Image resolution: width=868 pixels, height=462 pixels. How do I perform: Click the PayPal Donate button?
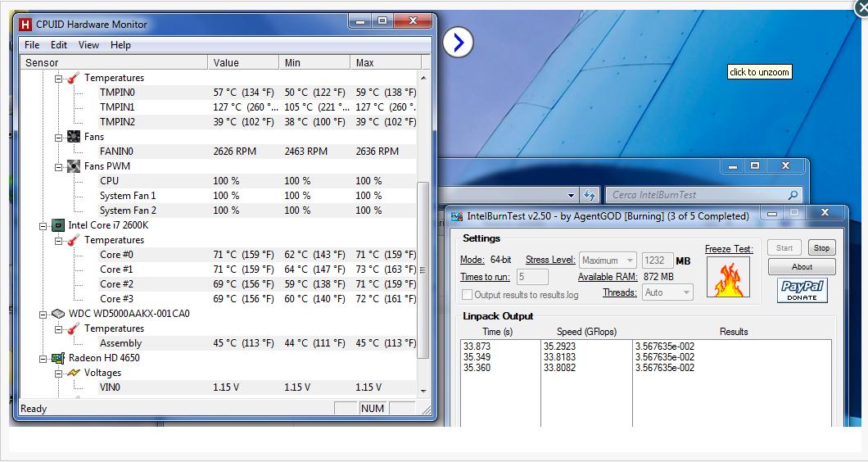point(802,290)
